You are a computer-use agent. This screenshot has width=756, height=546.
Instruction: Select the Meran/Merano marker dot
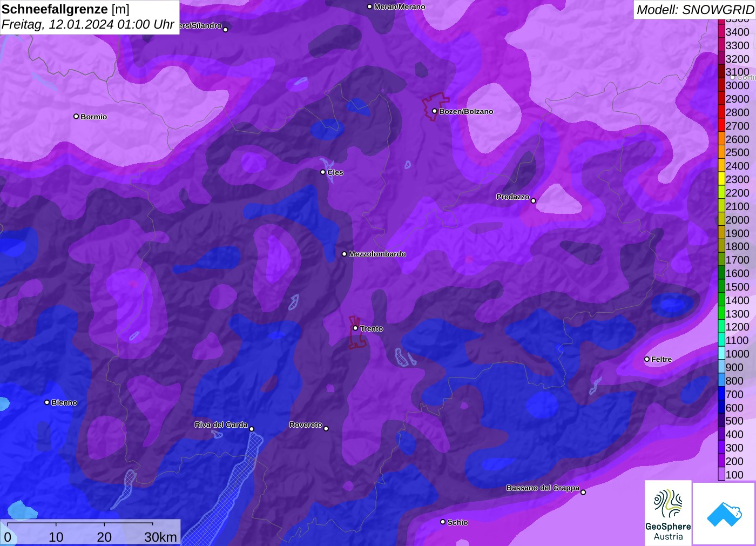click(369, 6)
